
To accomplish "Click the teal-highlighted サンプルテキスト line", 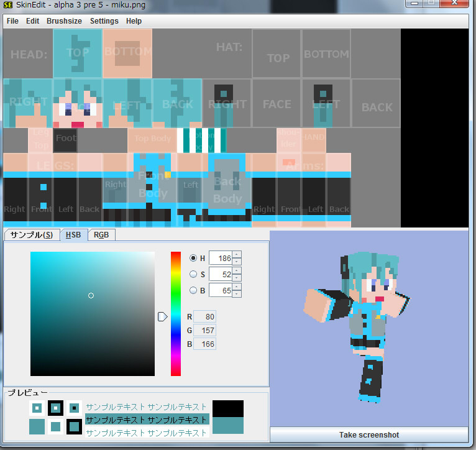I will pos(147,420).
